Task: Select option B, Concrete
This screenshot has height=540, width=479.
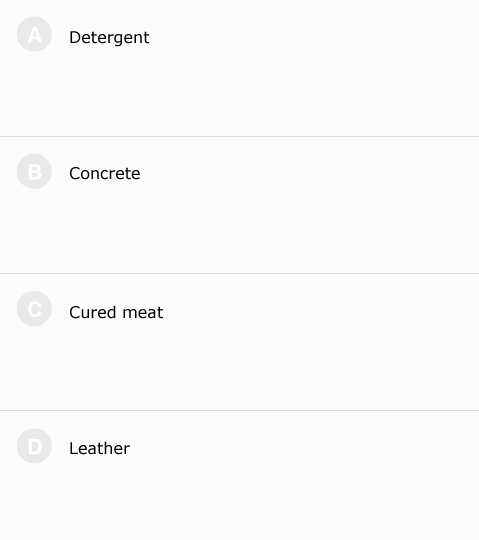Action: pos(239,205)
